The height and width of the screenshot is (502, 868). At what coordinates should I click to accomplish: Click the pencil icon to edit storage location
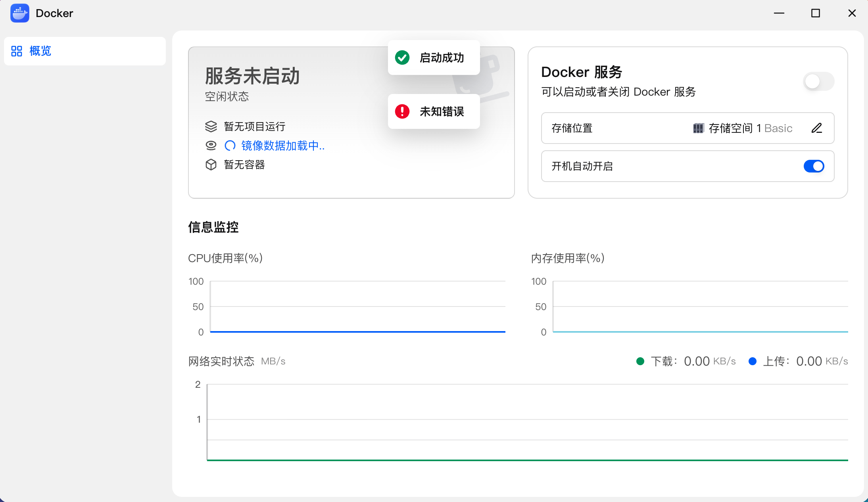pyautogui.click(x=817, y=128)
